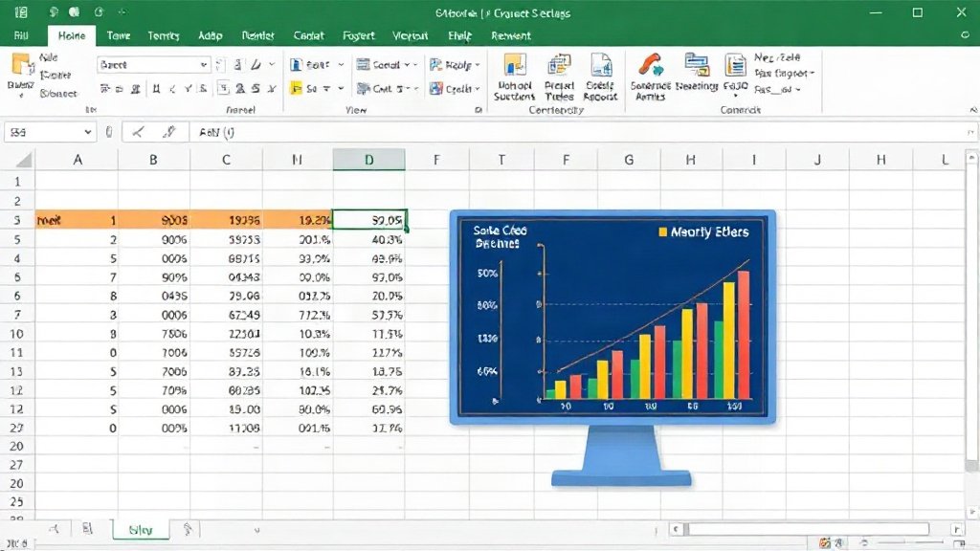This screenshot has height=551, width=980.
Task: Click the Sbaaet clipboard option
Action: click(x=58, y=93)
